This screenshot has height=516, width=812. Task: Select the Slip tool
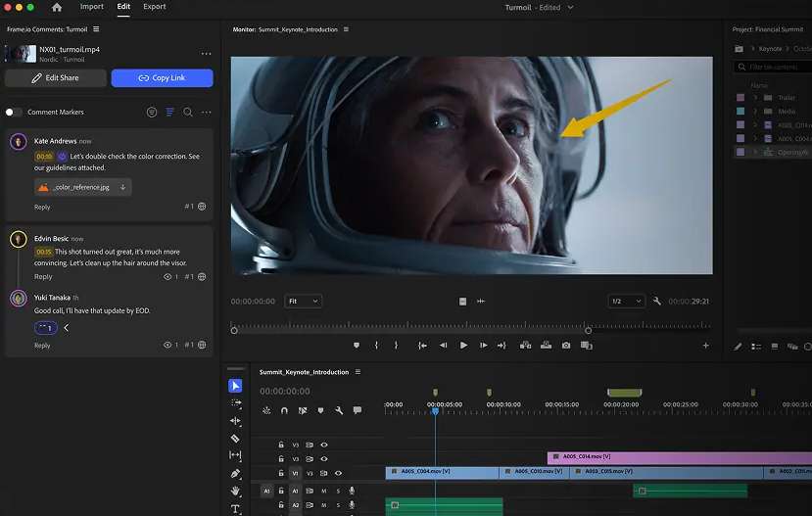[235, 455]
